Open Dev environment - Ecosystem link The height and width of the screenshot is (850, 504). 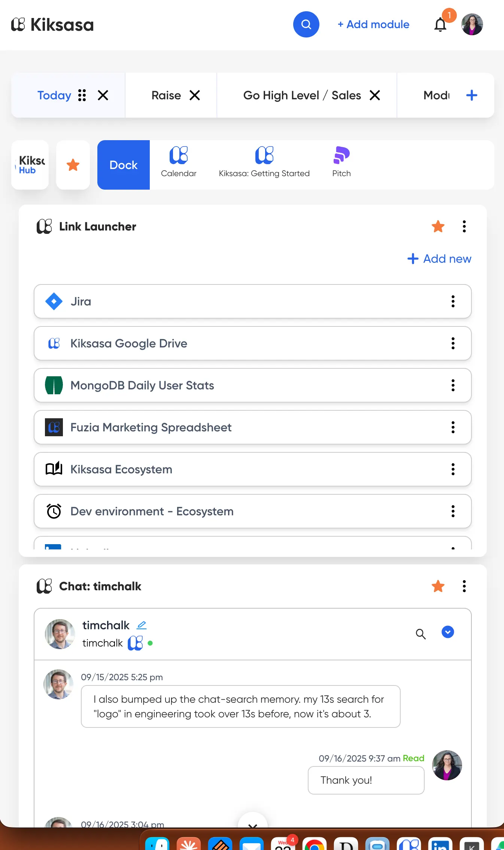click(253, 511)
